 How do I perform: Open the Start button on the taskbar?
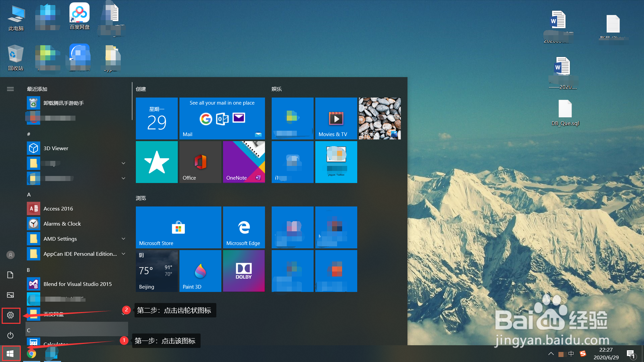click(x=10, y=353)
